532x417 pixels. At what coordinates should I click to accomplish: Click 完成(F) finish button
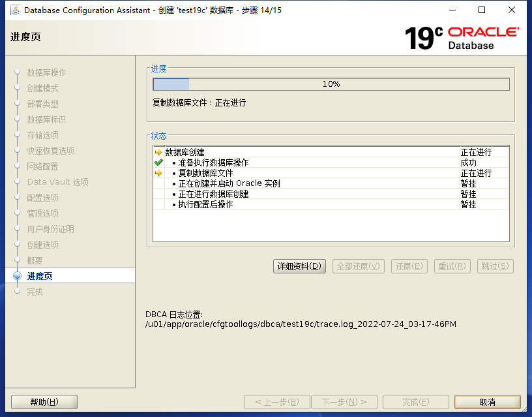[x=416, y=402]
